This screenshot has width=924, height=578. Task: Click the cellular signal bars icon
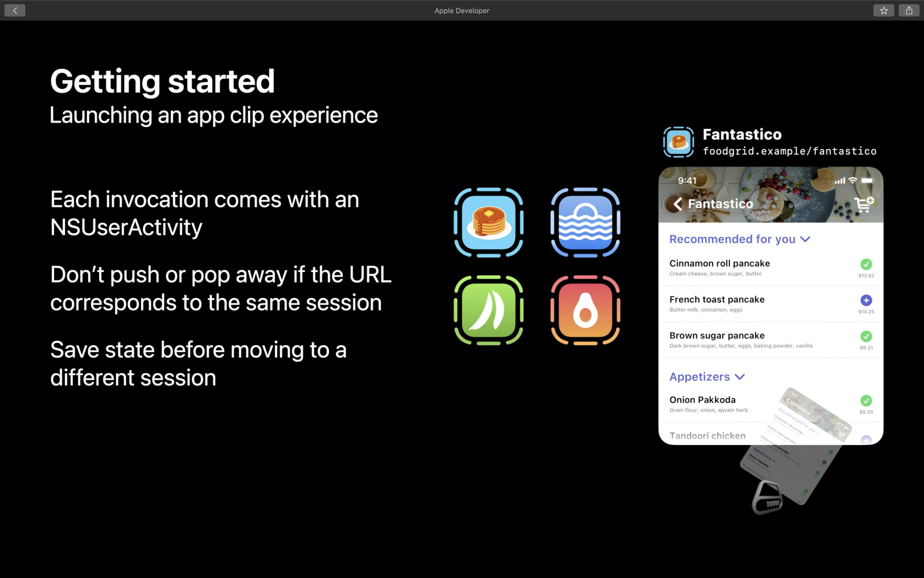click(x=840, y=181)
